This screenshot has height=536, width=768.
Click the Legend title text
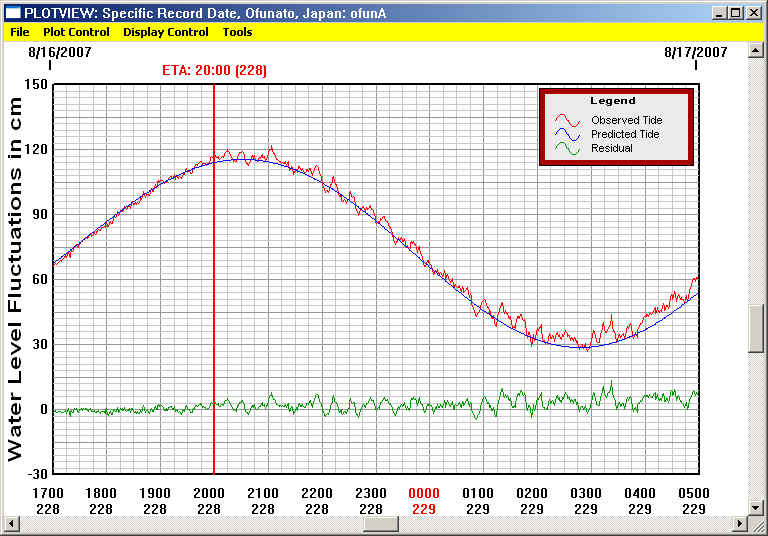[613, 101]
